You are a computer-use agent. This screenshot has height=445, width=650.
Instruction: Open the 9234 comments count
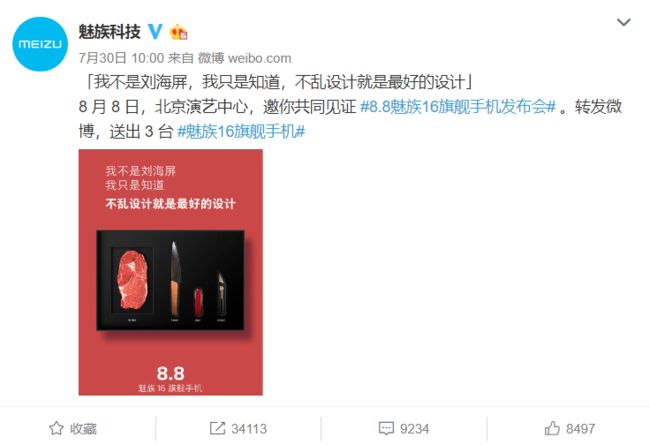coord(415,428)
